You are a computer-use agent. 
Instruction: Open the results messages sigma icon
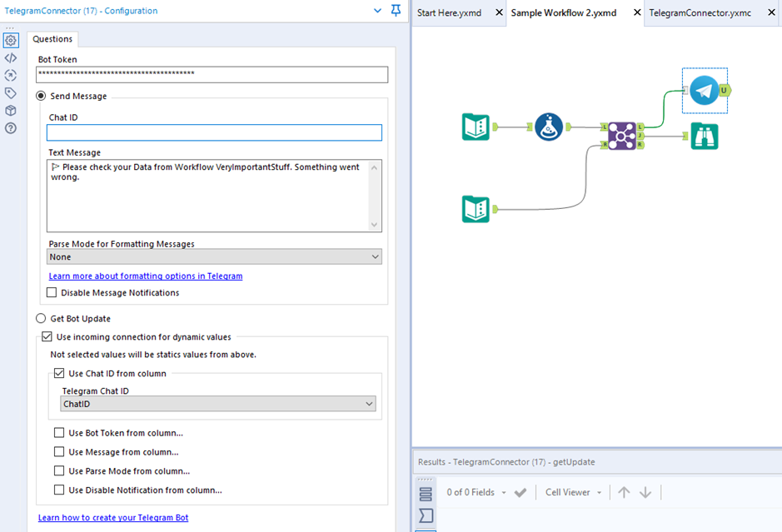[426, 515]
